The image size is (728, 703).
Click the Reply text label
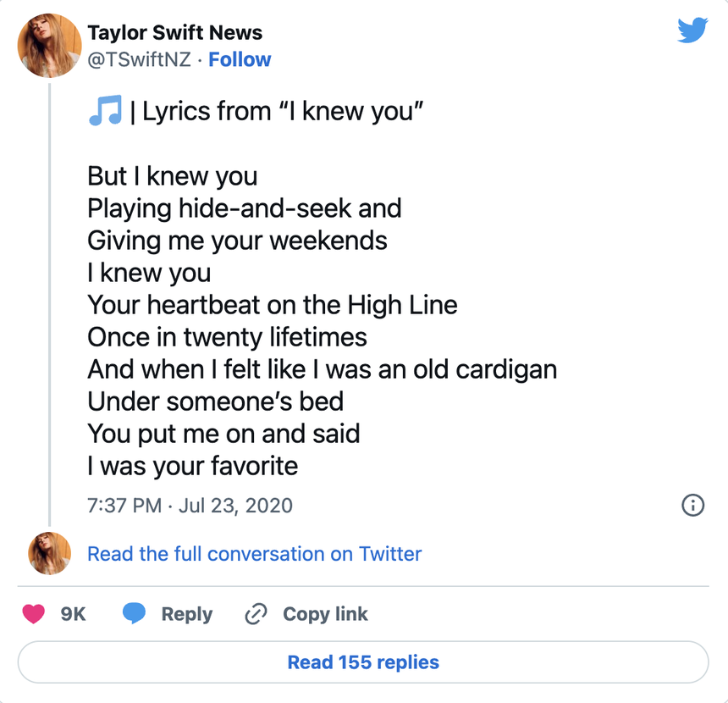click(187, 614)
